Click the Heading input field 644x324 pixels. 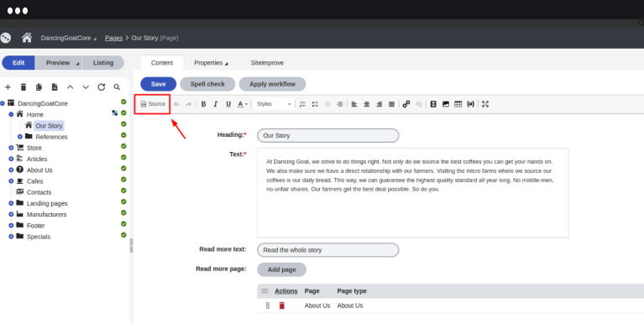point(327,135)
